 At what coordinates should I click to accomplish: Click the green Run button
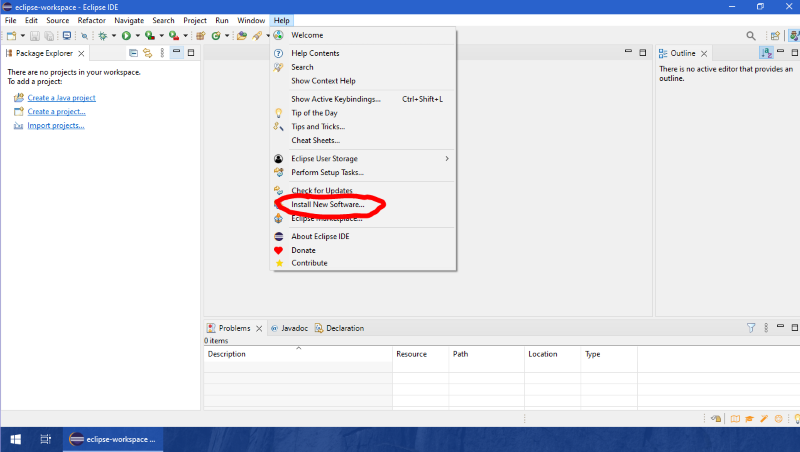pyautogui.click(x=126, y=36)
